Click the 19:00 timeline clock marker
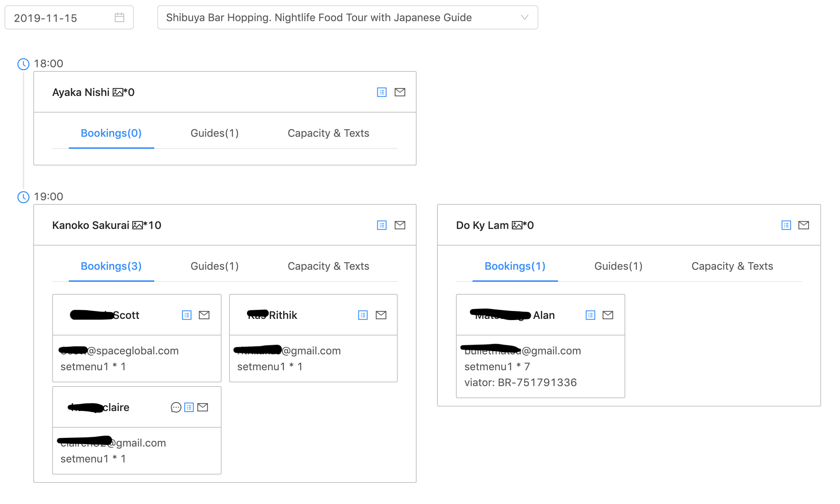The width and height of the screenshot is (840, 504). pyautogui.click(x=23, y=197)
